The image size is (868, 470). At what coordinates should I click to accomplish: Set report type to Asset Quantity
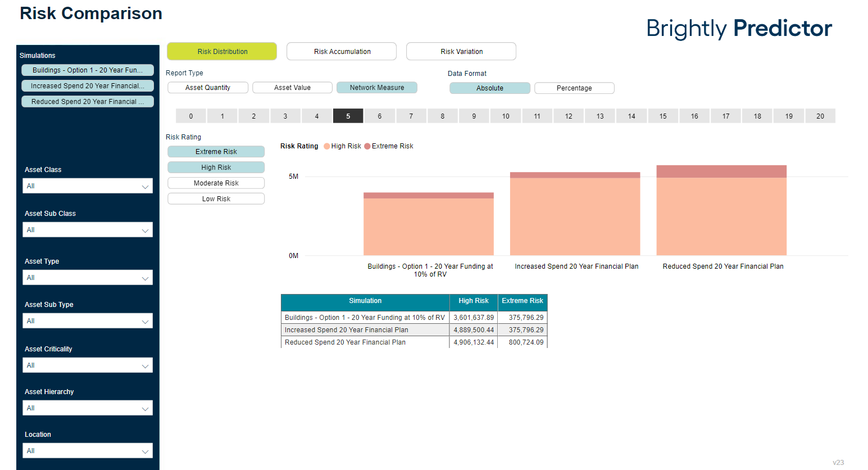click(x=207, y=88)
